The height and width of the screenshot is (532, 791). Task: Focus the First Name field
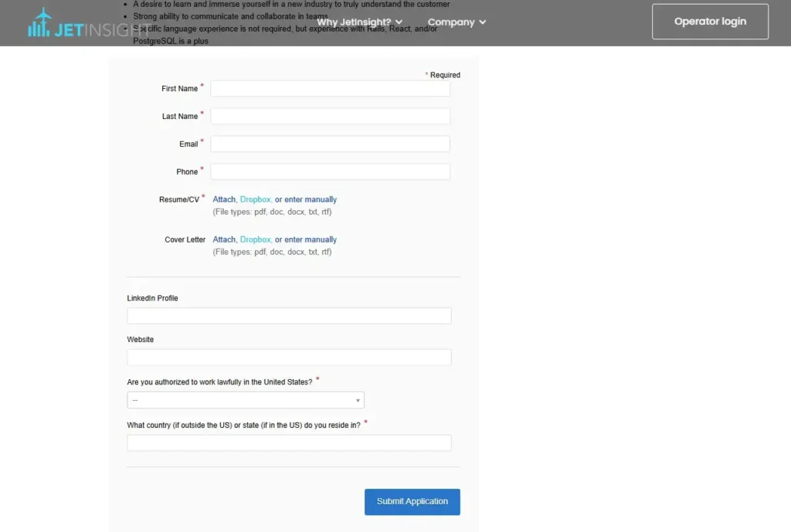click(330, 88)
